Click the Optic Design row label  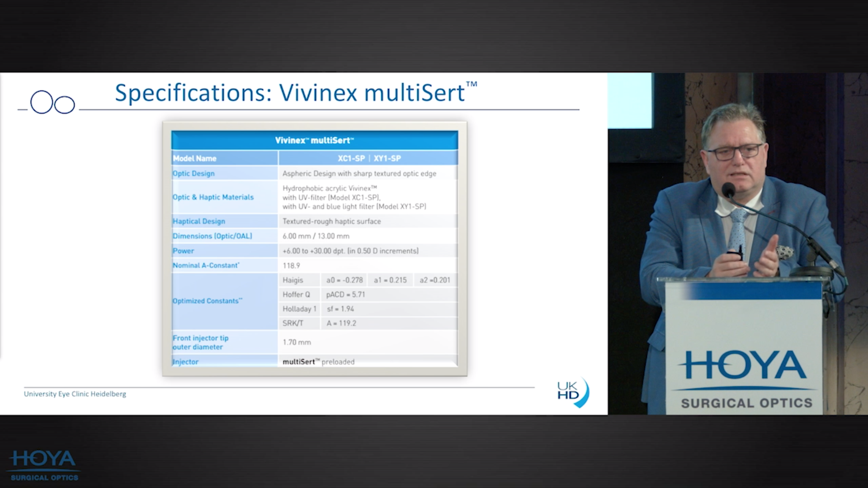193,173
